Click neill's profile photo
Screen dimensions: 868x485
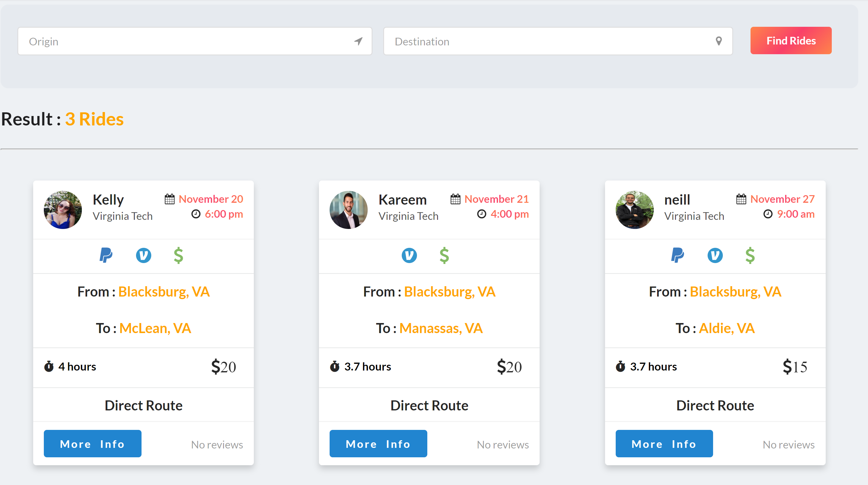pyautogui.click(x=634, y=210)
